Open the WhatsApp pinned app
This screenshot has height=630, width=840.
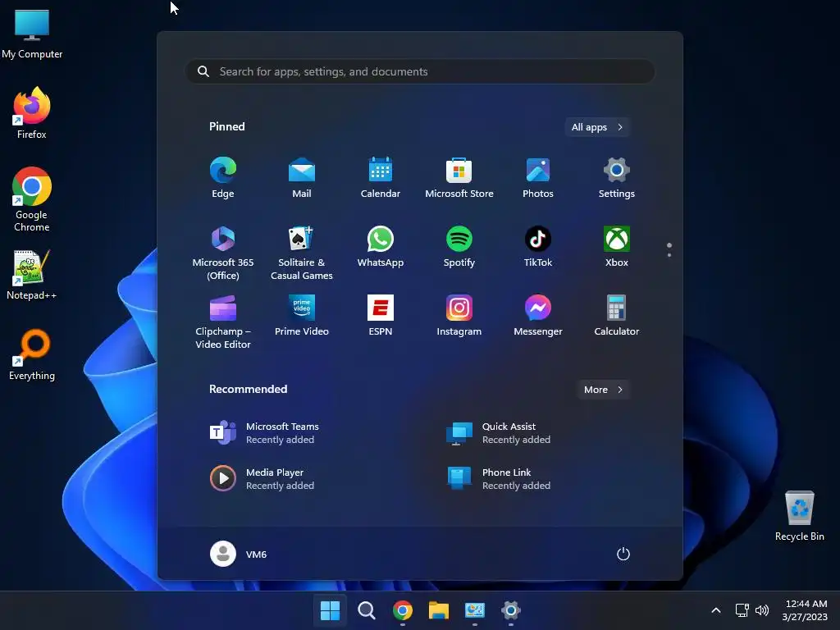pyautogui.click(x=381, y=247)
